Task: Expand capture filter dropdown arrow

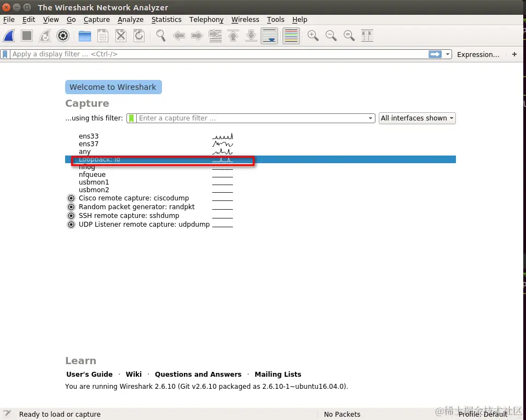Action: [x=371, y=118]
